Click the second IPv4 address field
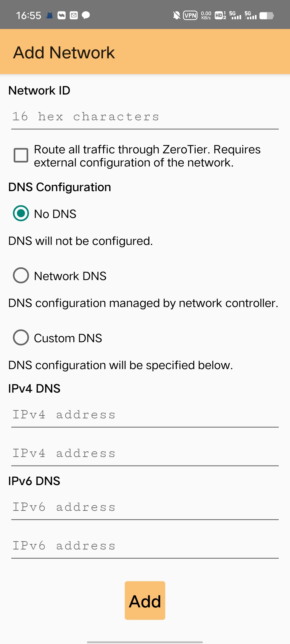The height and width of the screenshot is (644, 290). click(x=145, y=454)
